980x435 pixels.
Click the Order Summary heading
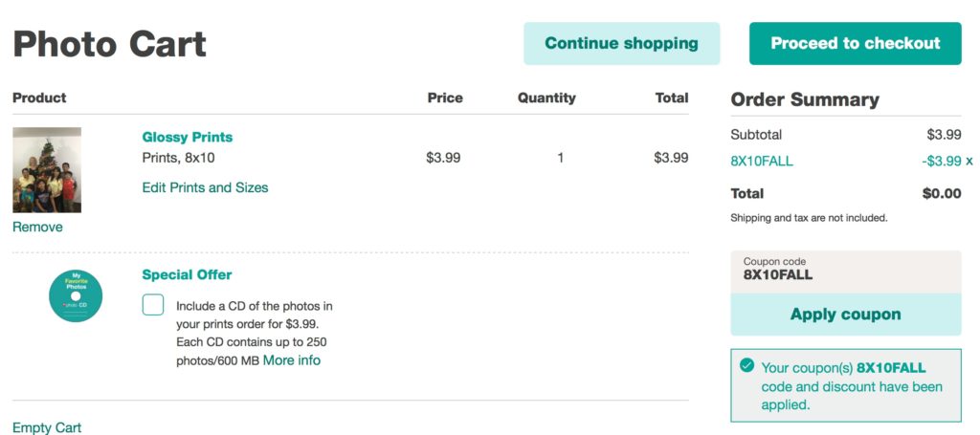tap(805, 99)
